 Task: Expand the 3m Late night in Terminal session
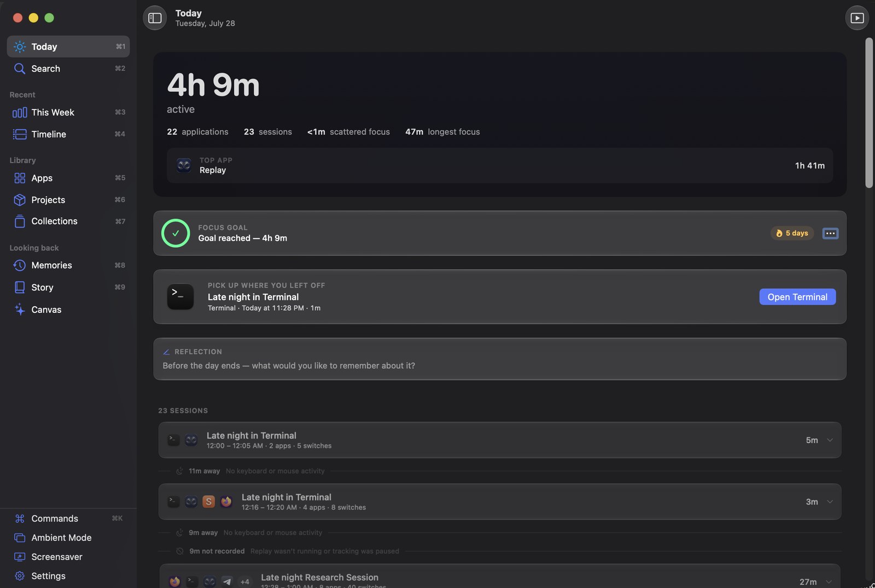coord(830,502)
